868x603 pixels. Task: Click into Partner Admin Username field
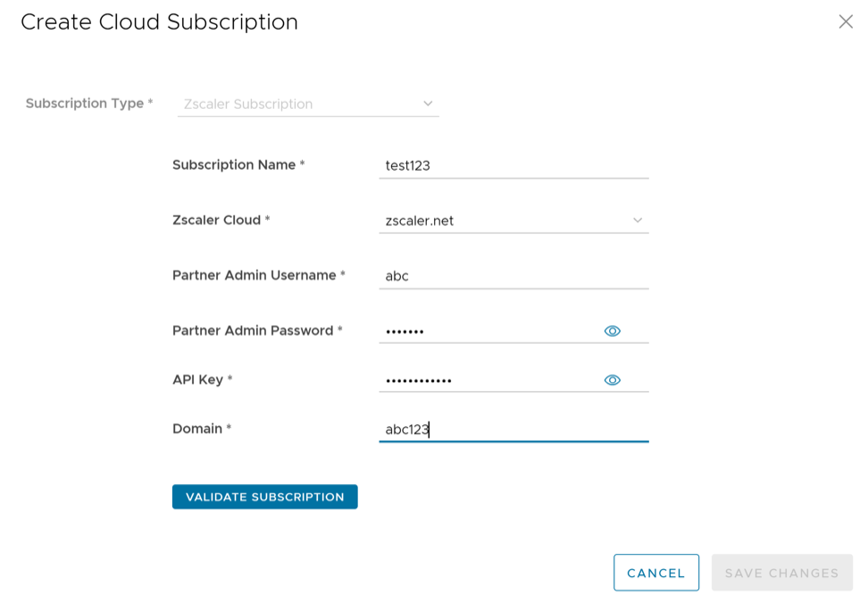(513, 276)
